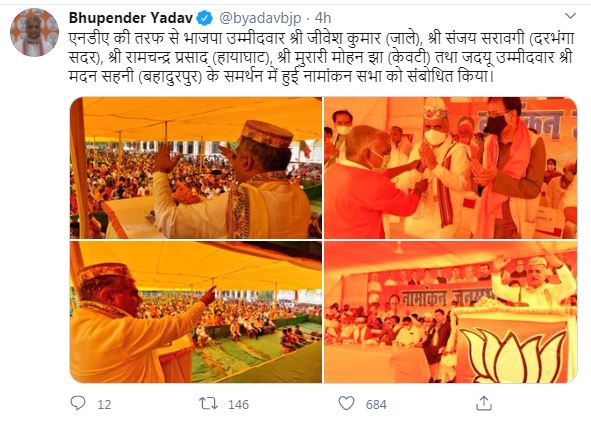Open Bhupender Yadav's profile avatar
Viewport: 591px width, 422px height.
(x=34, y=32)
